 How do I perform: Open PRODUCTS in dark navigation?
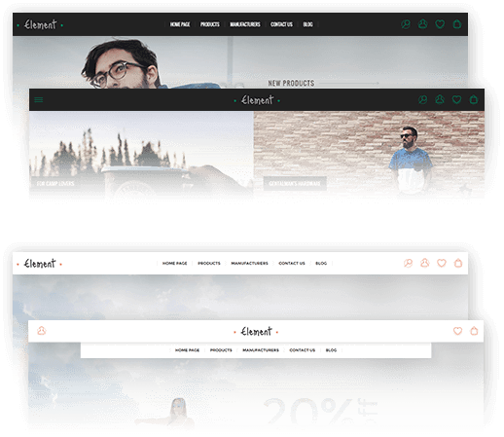click(210, 24)
